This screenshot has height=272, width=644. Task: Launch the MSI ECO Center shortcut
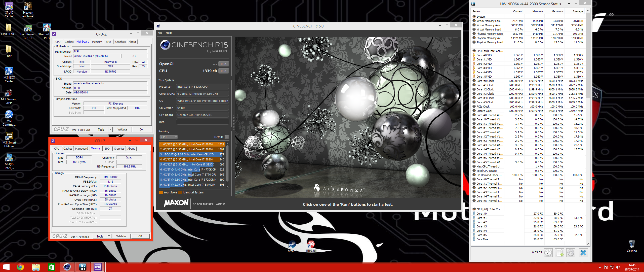tap(9, 75)
